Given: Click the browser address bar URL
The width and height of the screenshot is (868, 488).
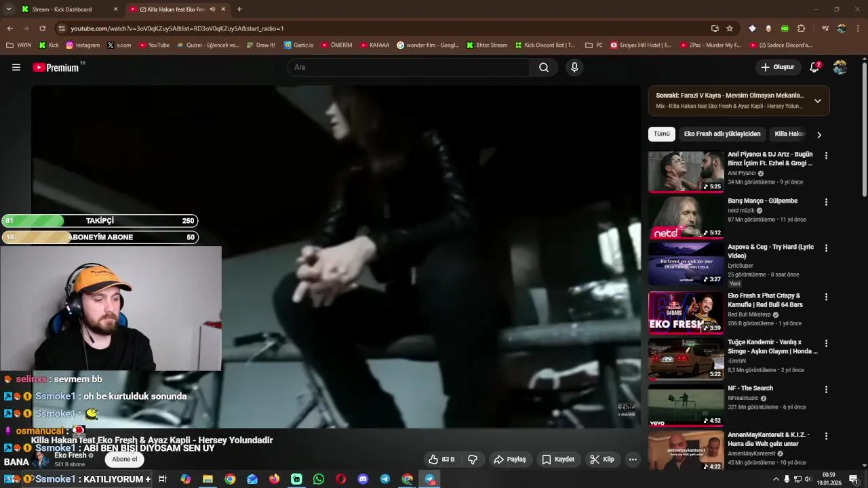Looking at the screenshot, I should tap(178, 28).
